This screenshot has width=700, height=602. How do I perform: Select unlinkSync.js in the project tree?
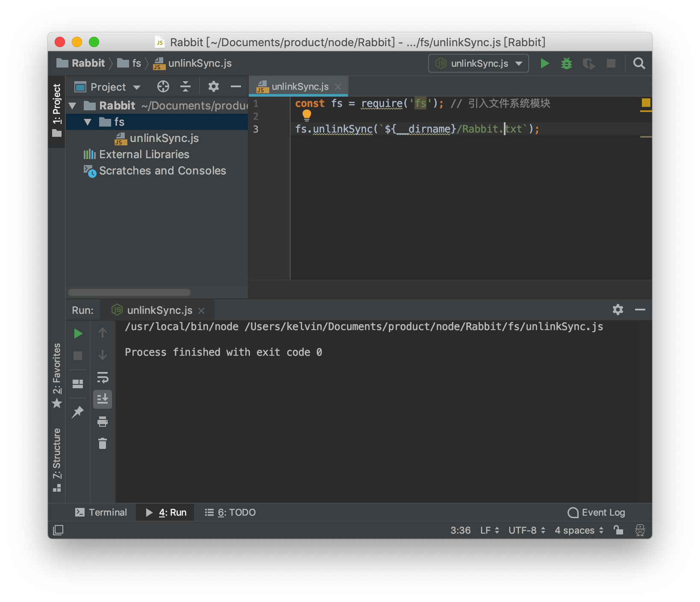pos(156,138)
